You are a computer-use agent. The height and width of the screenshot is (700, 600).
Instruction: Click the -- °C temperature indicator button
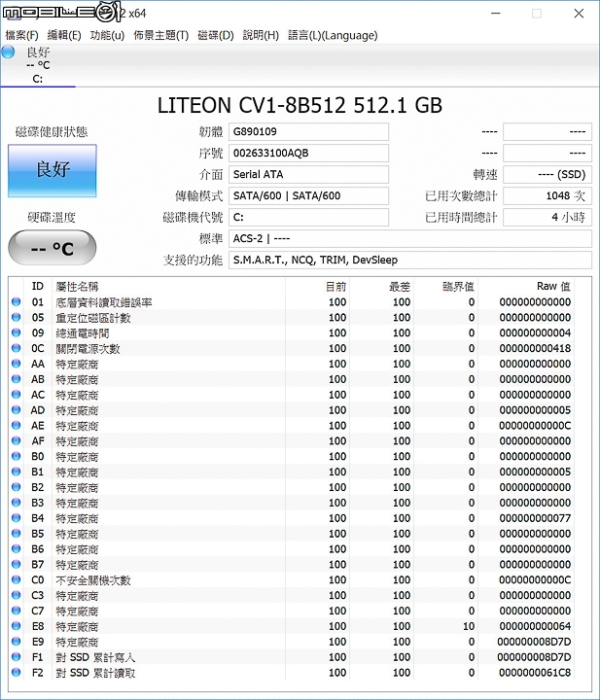tap(53, 248)
